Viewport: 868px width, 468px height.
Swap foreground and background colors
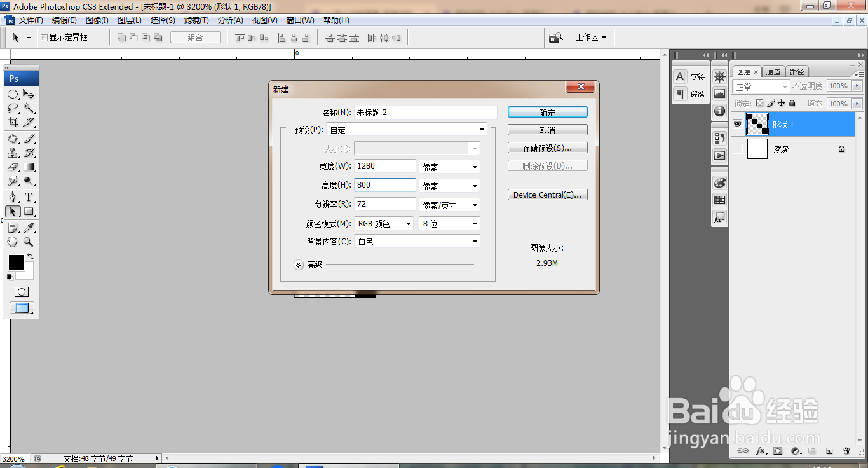[30, 257]
